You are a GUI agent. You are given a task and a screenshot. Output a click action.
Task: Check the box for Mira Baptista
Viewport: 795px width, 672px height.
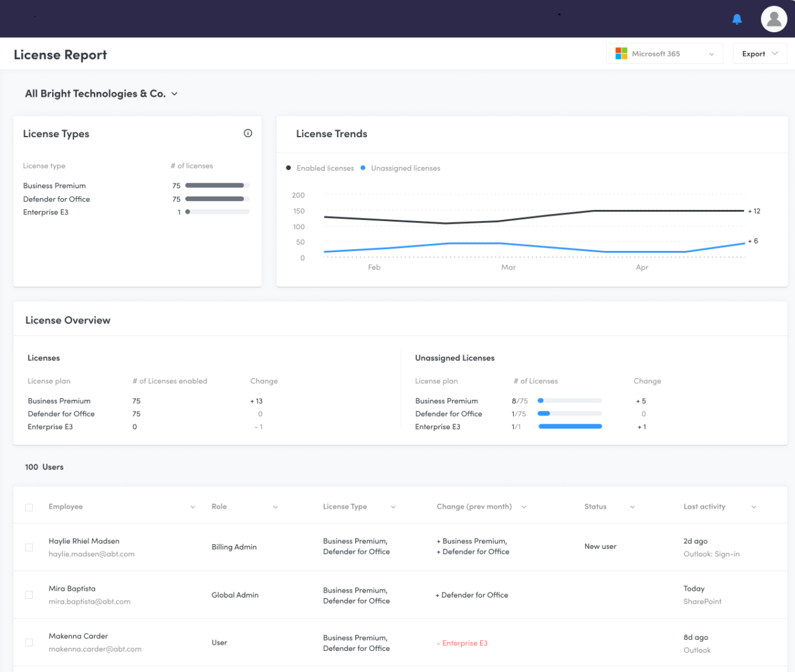point(29,594)
